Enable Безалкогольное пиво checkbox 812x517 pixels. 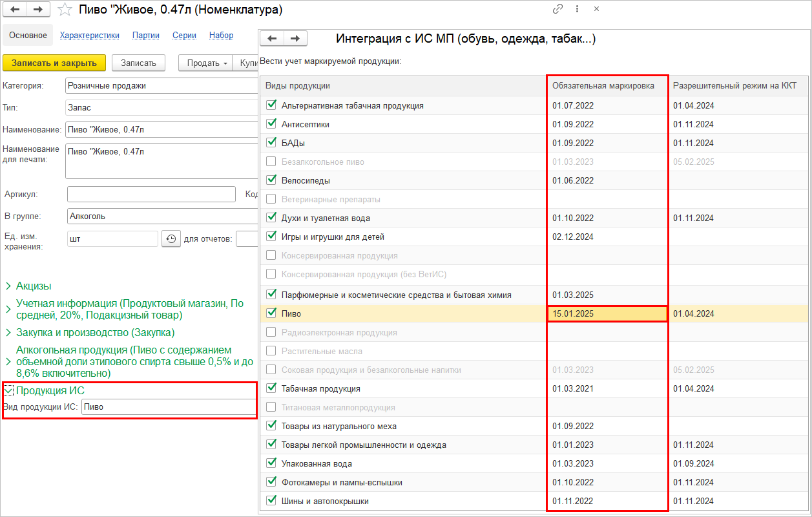[x=271, y=162]
